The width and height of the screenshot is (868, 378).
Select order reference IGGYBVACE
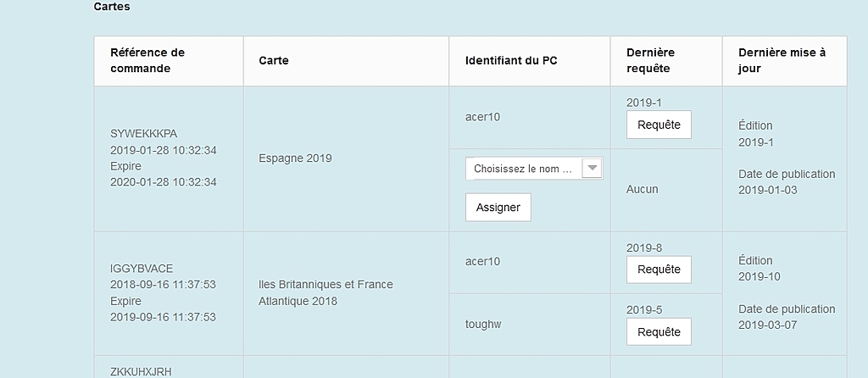[x=142, y=269]
